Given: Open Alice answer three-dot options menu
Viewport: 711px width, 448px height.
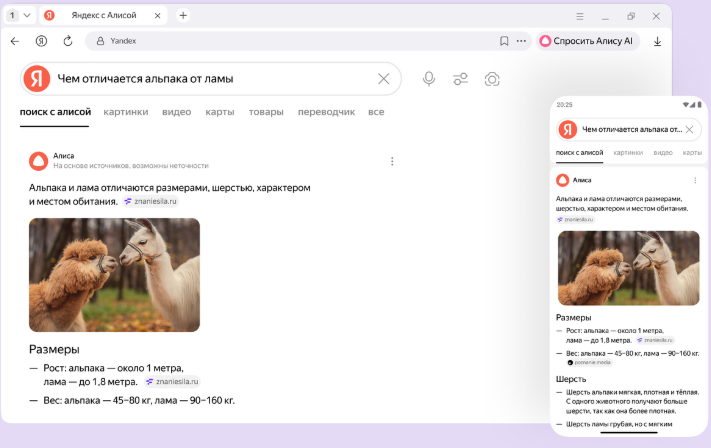Looking at the screenshot, I should [x=392, y=161].
